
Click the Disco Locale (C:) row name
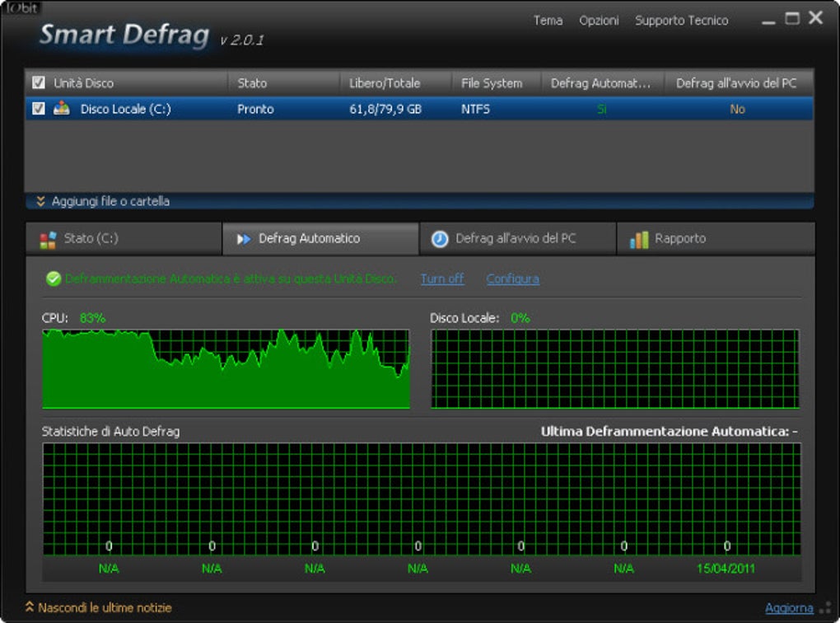[125, 109]
